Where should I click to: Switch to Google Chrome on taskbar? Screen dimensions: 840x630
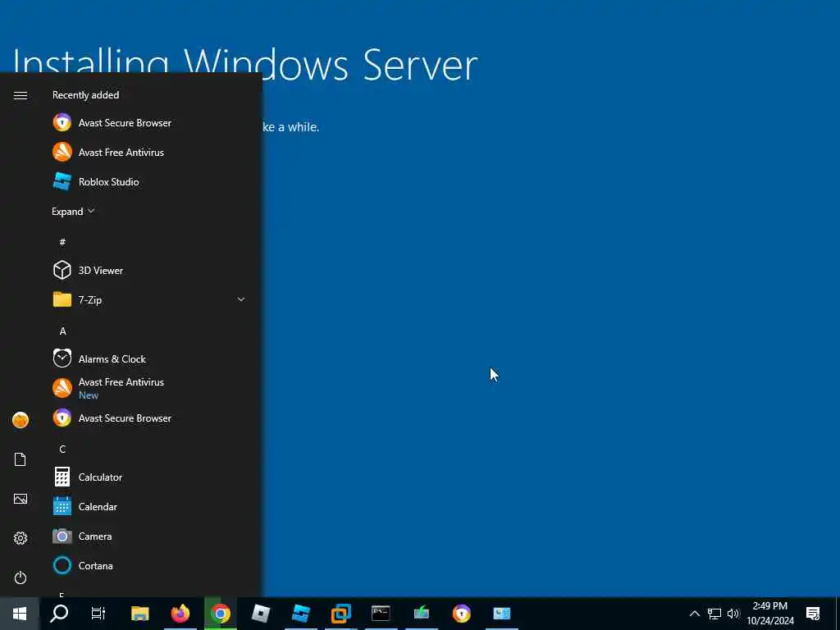coord(220,614)
